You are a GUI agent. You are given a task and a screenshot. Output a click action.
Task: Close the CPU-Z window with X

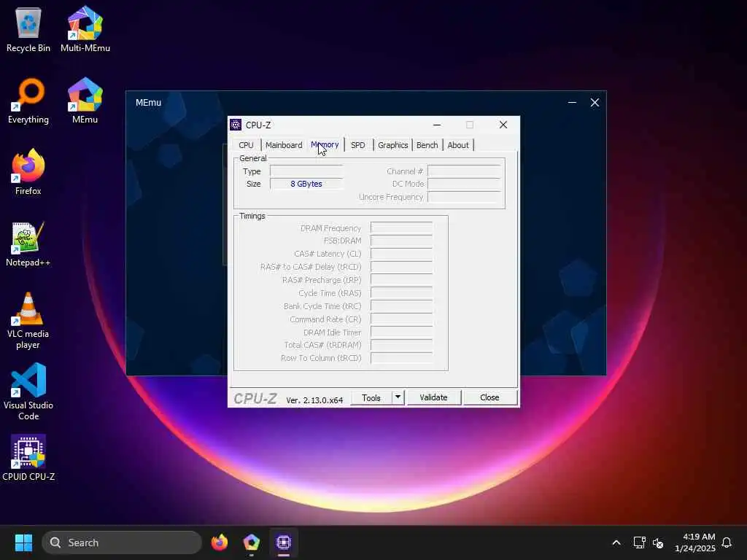(503, 125)
